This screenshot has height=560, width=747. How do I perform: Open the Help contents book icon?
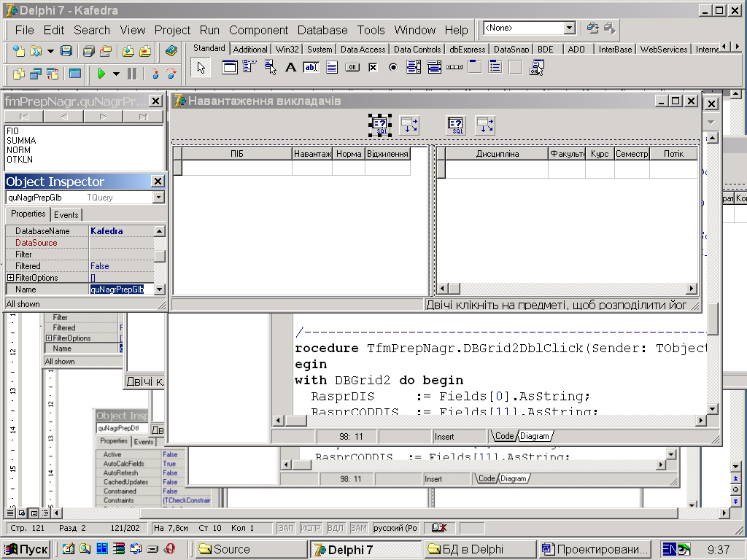point(171,51)
